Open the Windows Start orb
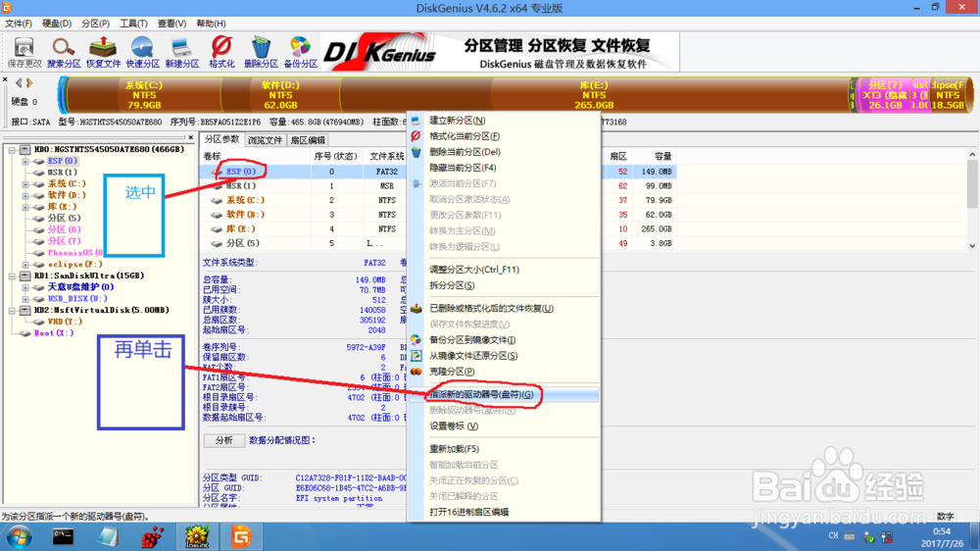Viewport: 980px width, 551px height. tap(19, 536)
